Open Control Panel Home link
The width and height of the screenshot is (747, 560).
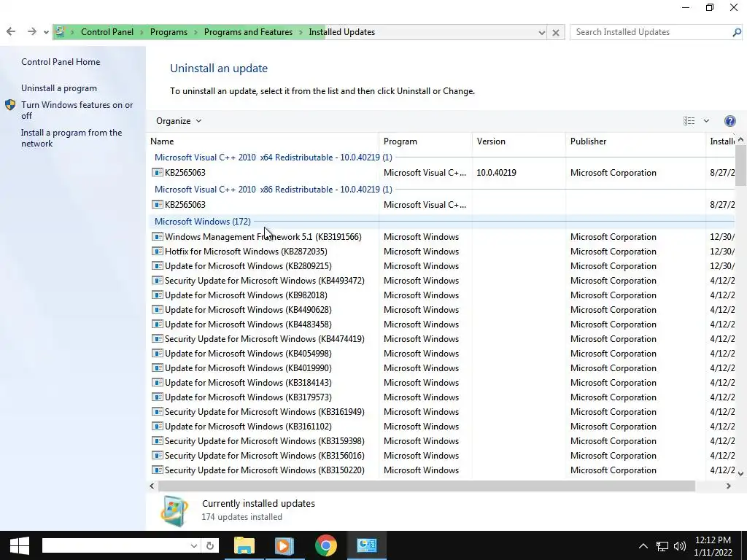(61, 62)
